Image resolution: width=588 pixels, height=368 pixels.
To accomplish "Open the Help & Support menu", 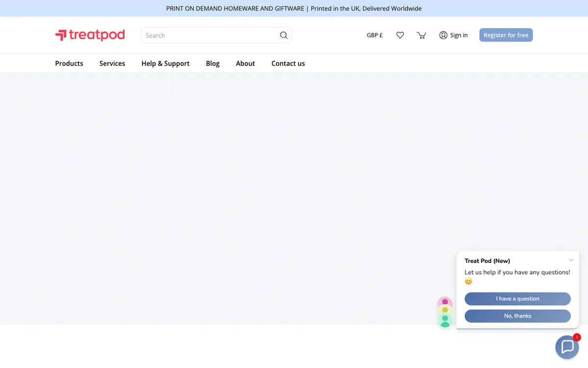I will coord(166,63).
